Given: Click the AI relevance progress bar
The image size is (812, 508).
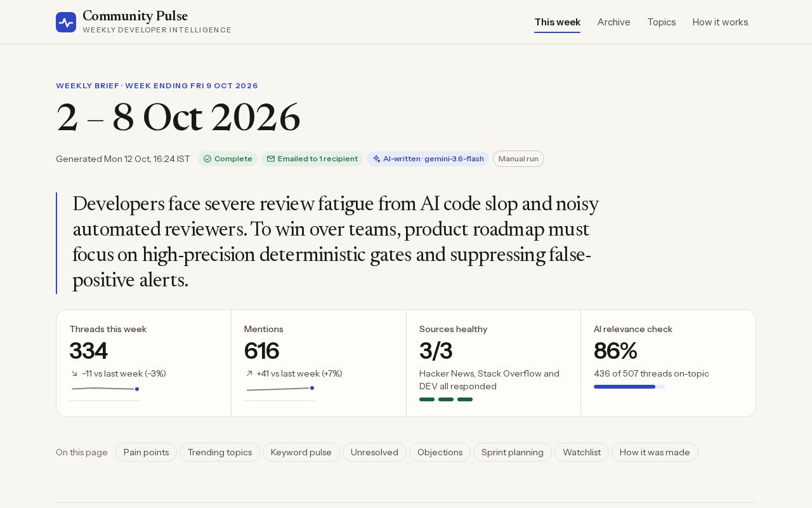Looking at the screenshot, I should [x=629, y=387].
